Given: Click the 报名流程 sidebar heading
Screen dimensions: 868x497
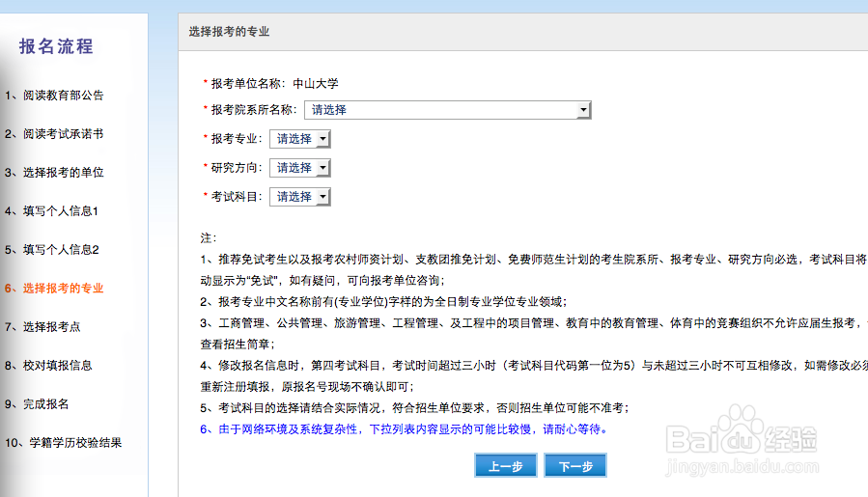Looking at the screenshot, I should click(56, 46).
